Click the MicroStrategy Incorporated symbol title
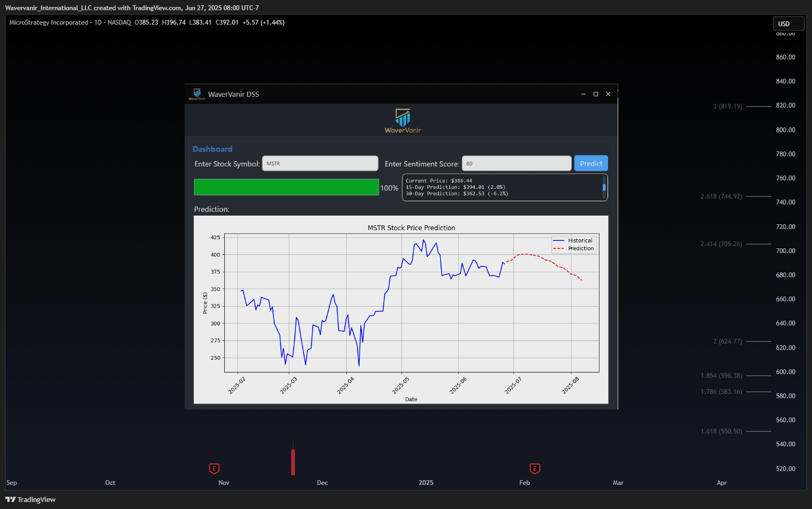812x509 pixels. (x=49, y=22)
